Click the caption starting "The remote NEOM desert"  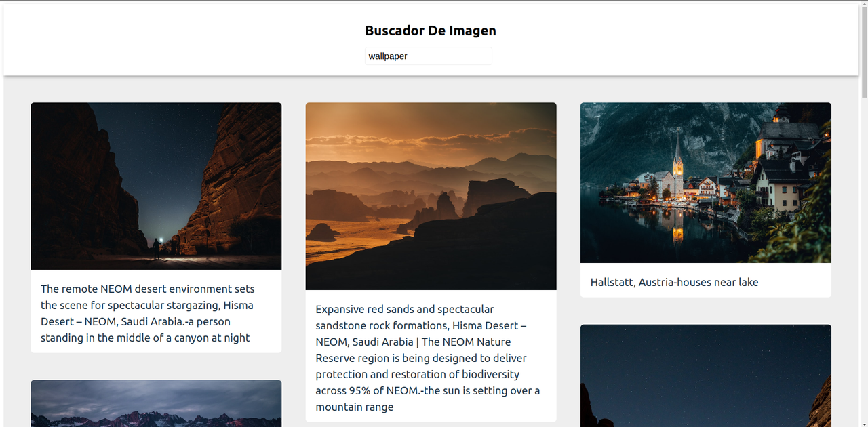[148, 313]
